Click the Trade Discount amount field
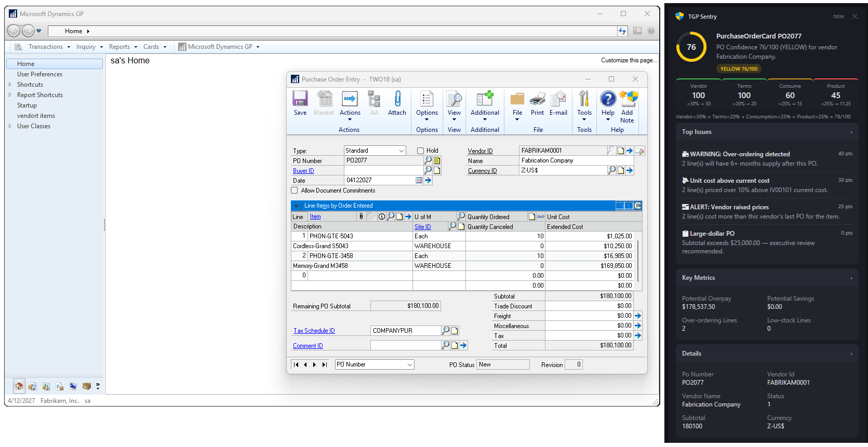 click(x=589, y=306)
